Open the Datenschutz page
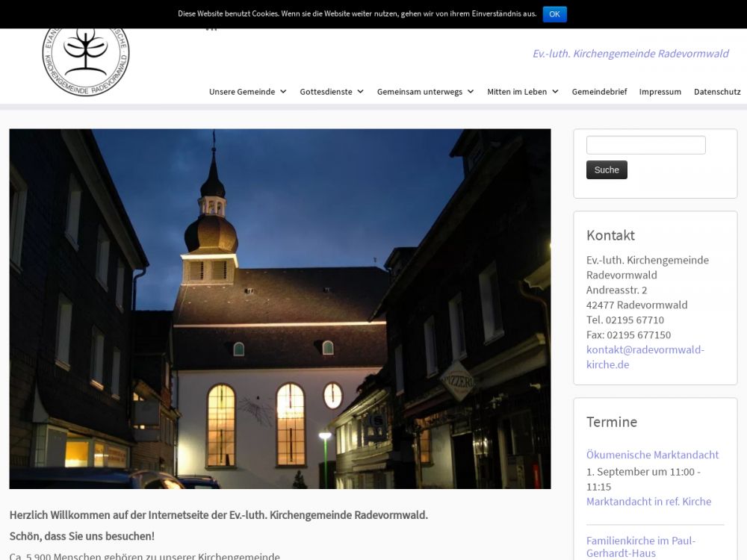Screen dimensions: 747x560 pyautogui.click(x=716, y=92)
